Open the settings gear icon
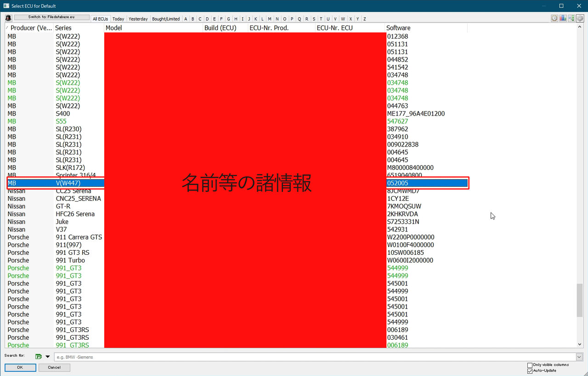The width and height of the screenshot is (588, 376). pos(579,18)
